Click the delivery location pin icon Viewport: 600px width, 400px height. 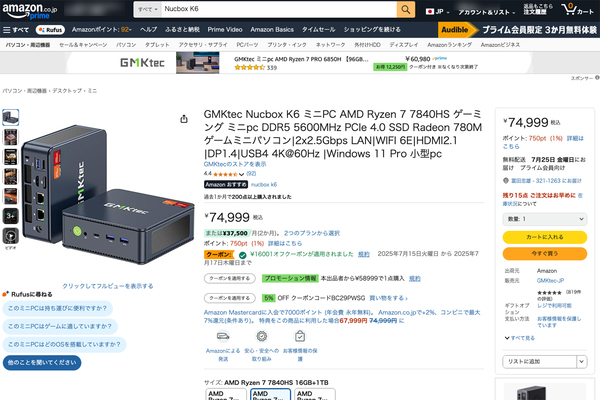pyautogui.click(x=505, y=181)
